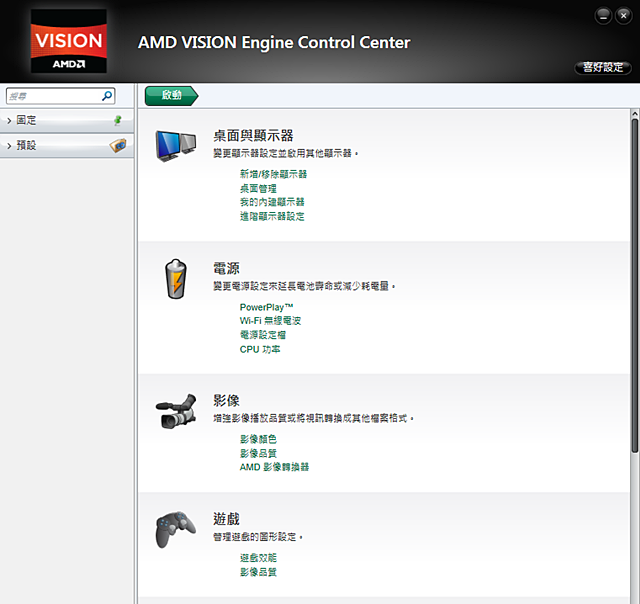Image resolution: width=640 pixels, height=604 pixels.
Task: Open the 我的內建顯示器 link
Action: (x=272, y=202)
